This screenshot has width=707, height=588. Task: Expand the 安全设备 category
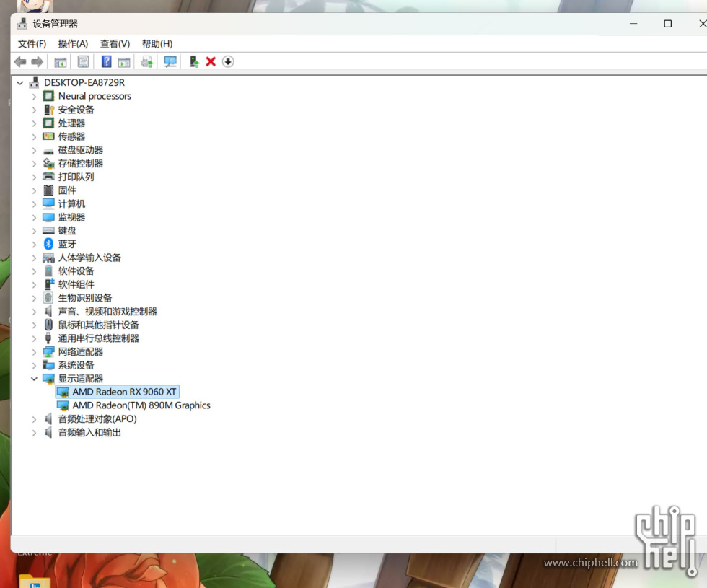[x=35, y=110]
